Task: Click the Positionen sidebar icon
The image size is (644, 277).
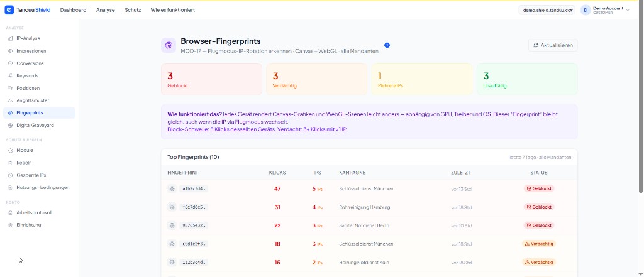Action: [10, 88]
